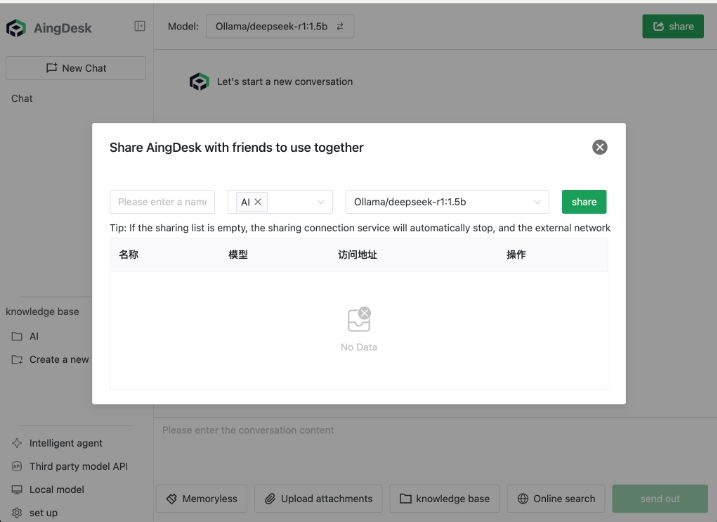Collapse the sidebar using panel icon

(x=140, y=27)
